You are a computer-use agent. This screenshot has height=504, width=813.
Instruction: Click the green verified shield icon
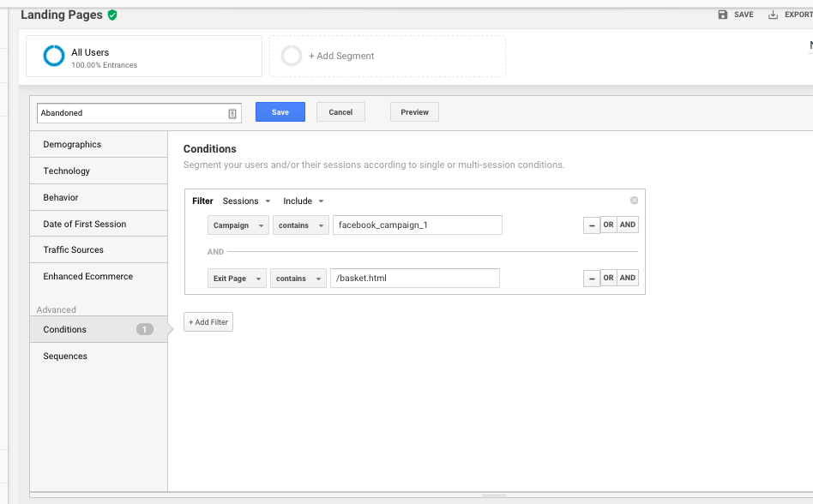(x=112, y=15)
